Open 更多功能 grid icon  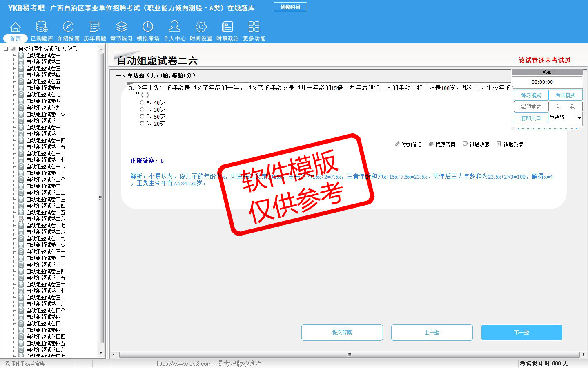coord(254,27)
